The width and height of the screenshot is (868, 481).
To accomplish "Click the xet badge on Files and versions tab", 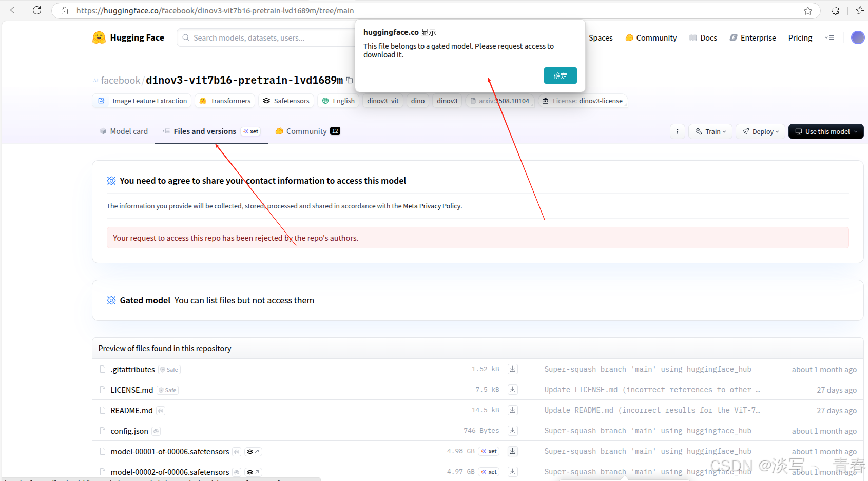I will point(251,131).
